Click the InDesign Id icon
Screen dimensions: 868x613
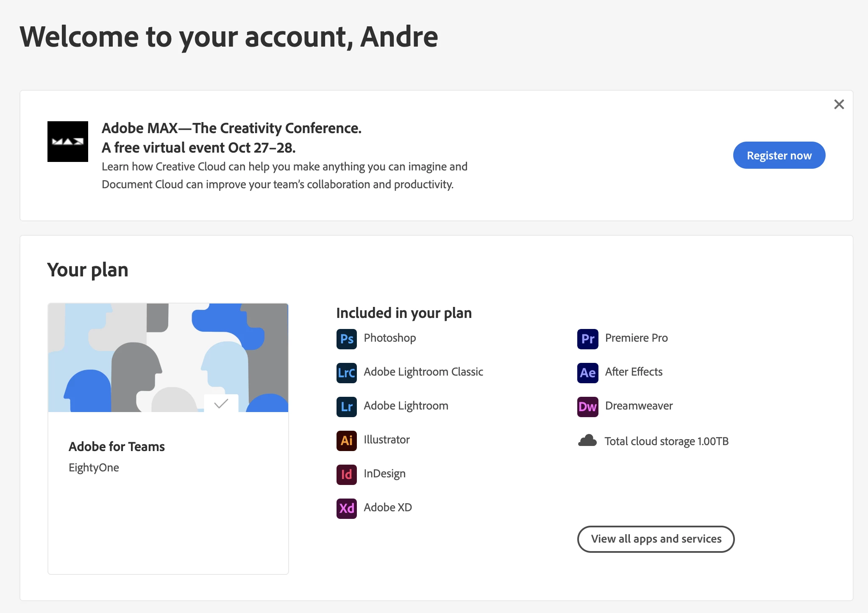pos(346,474)
